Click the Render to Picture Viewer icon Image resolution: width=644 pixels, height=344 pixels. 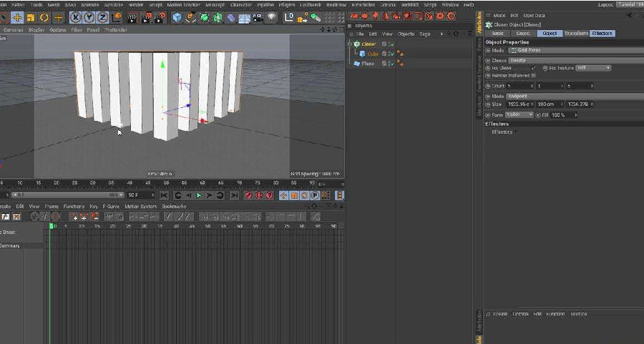tap(145, 17)
